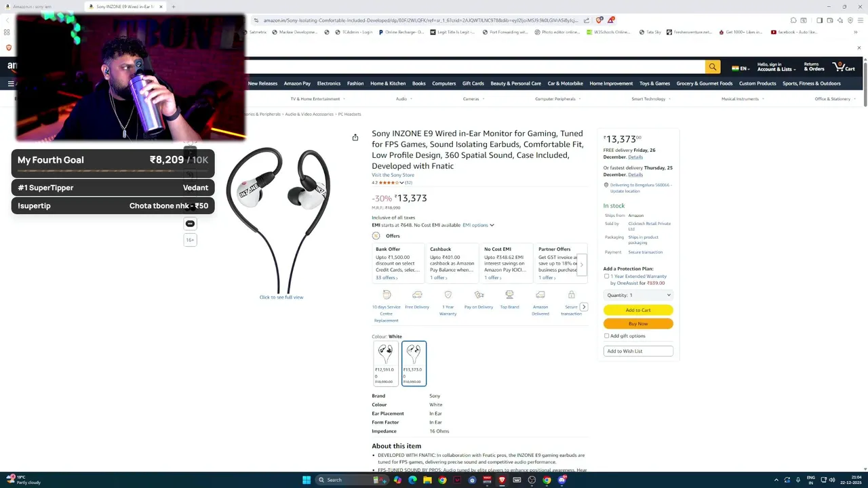868x488 pixels.
Task: Open the Quantity dropdown
Action: click(638, 295)
